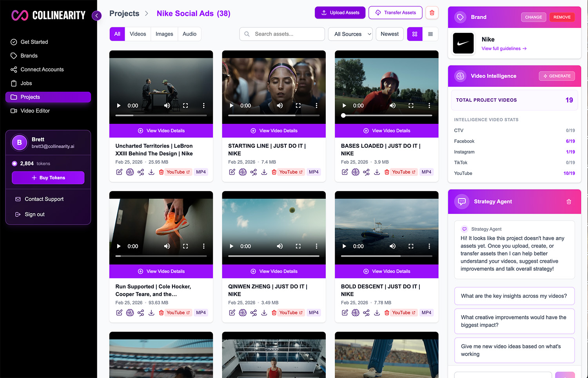Open Video Editor from the sidebar
The height and width of the screenshot is (378, 588).
pos(35,111)
